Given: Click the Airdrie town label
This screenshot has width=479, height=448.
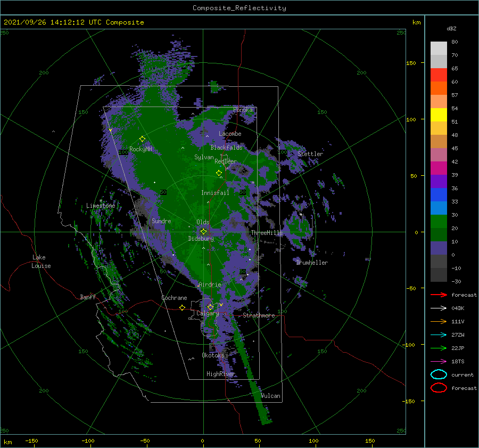Looking at the screenshot, I should click(x=210, y=284).
